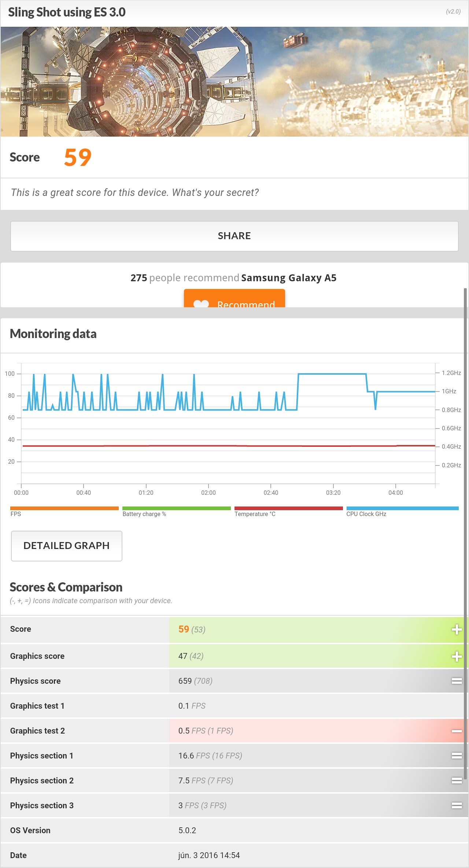This screenshot has height=868, width=469.
Task: Select the CPU Clock GHz blue legend bar
Action: (x=402, y=508)
